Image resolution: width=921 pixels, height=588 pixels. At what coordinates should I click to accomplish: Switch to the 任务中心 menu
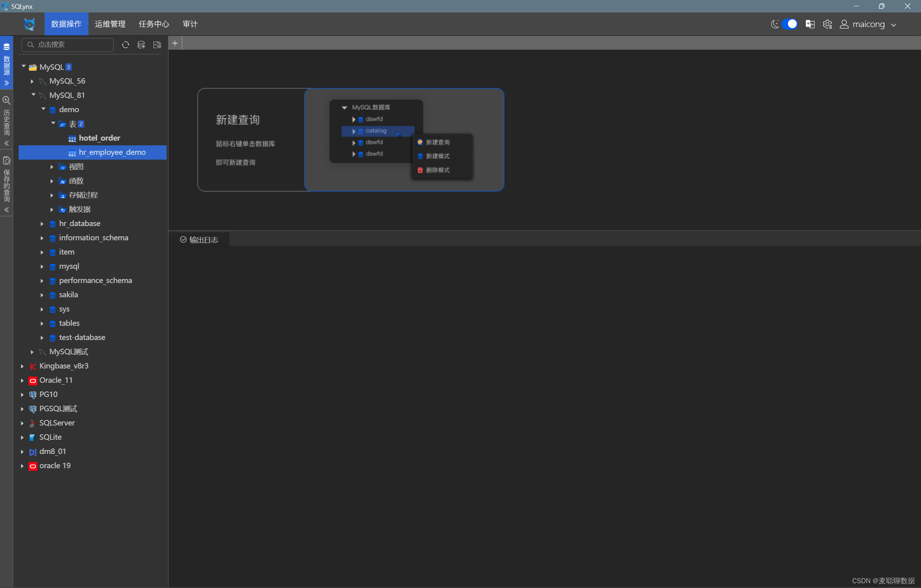[x=154, y=24]
